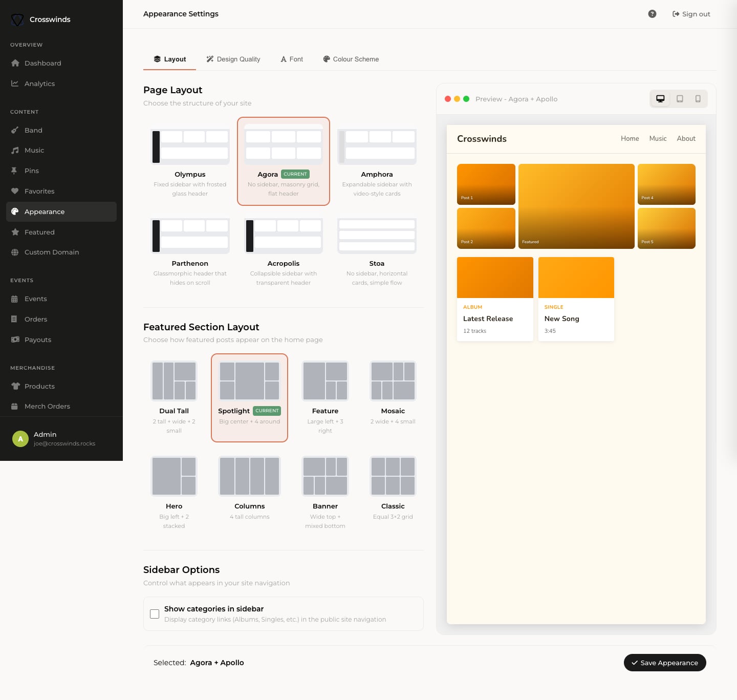Open Analytics page from sidebar
Screen dimensions: 737x700
[61, 83]
